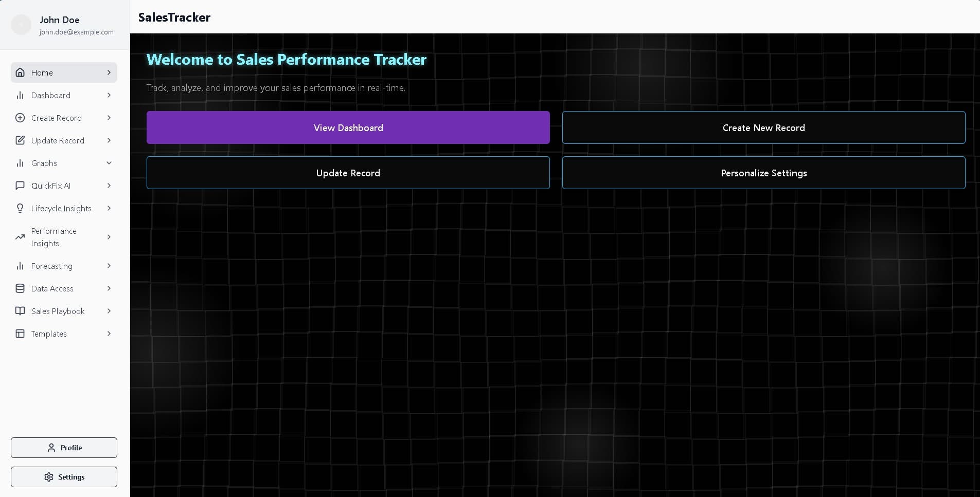Open Personalize Settings from the welcome panel
980x497 pixels.
coord(763,173)
